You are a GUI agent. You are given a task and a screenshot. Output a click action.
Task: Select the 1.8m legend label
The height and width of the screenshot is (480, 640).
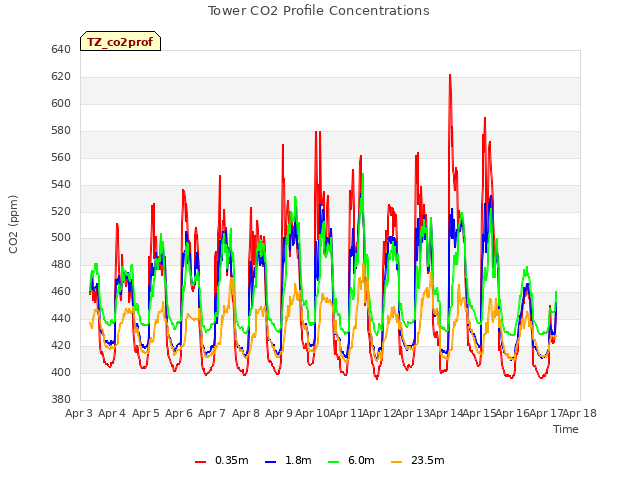click(x=298, y=460)
